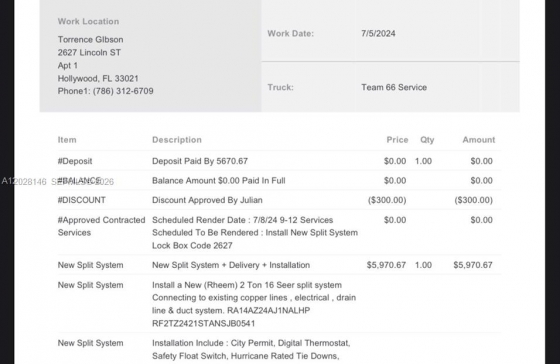The image size is (560, 364).
Task: Select the customer name Torrence Gibson
Action: click(90, 39)
